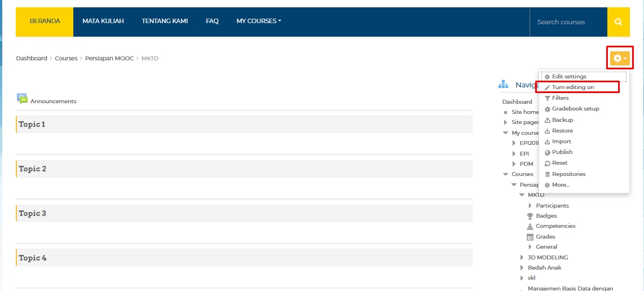Go to BERANDA home tab
Image resolution: width=644 pixels, height=291 pixels.
45,21
